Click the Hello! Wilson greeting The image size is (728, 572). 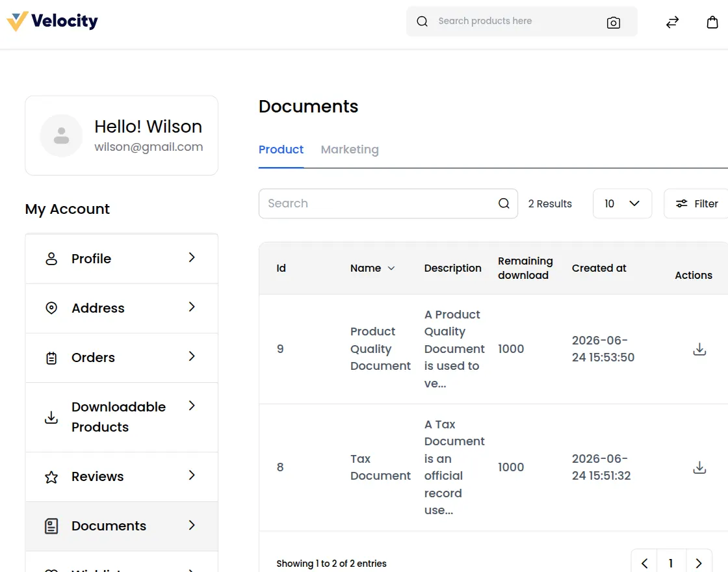(x=148, y=126)
